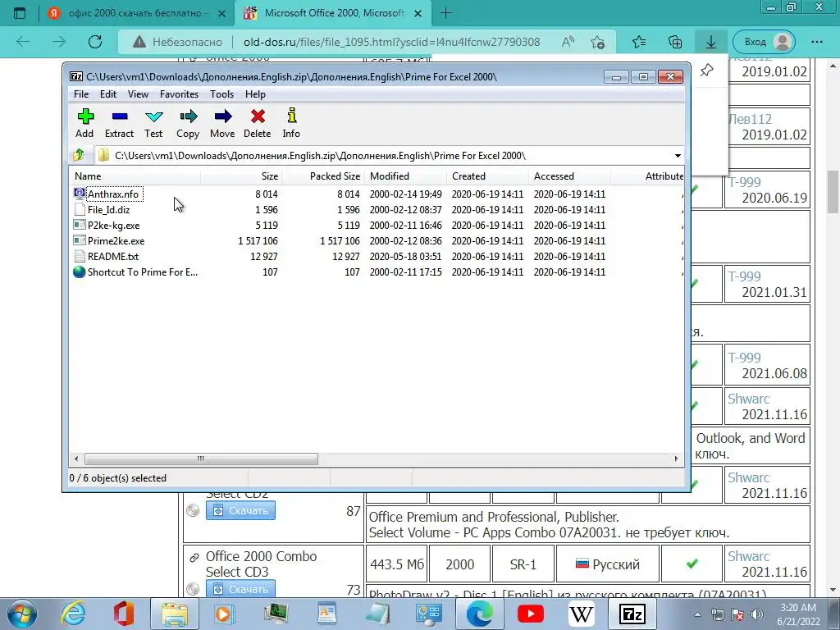
Task: Sort files by Accessed column
Action: tap(569, 176)
